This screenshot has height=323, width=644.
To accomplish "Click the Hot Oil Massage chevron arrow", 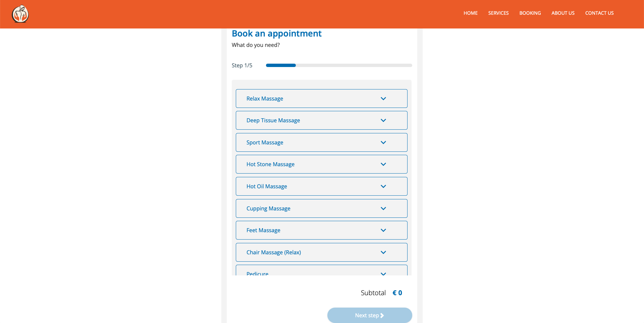I will pyautogui.click(x=383, y=186).
